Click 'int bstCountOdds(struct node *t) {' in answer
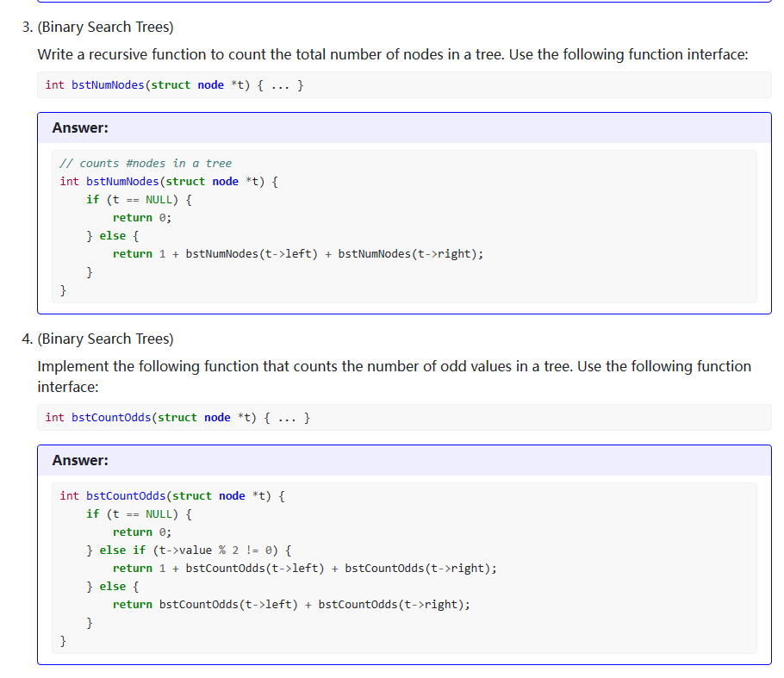The width and height of the screenshot is (784, 678). pyautogui.click(x=172, y=496)
